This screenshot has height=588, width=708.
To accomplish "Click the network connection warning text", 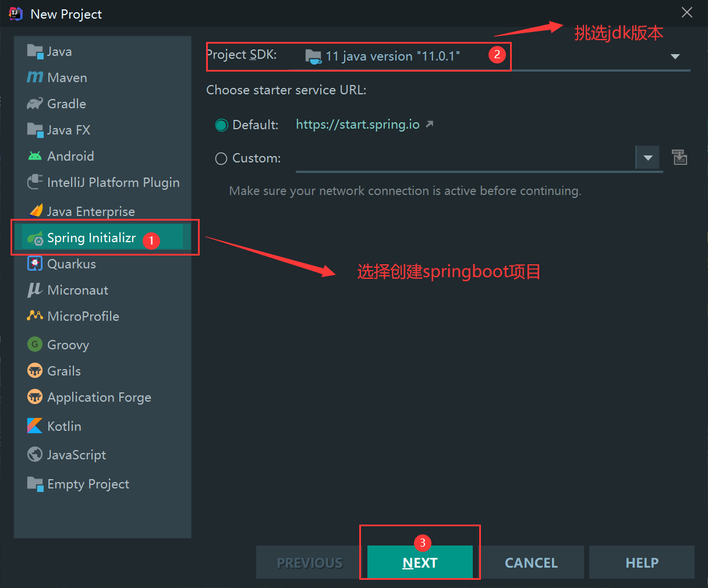I will [x=405, y=191].
